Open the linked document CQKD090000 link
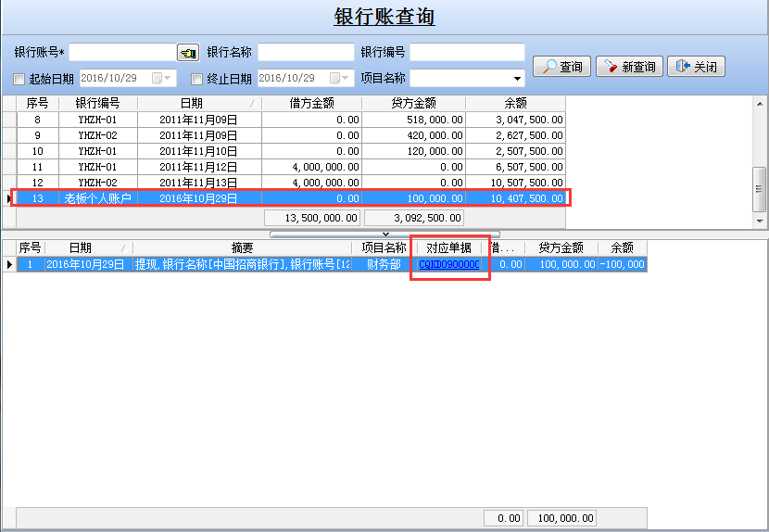The height and width of the screenshot is (532, 769). 449,265
